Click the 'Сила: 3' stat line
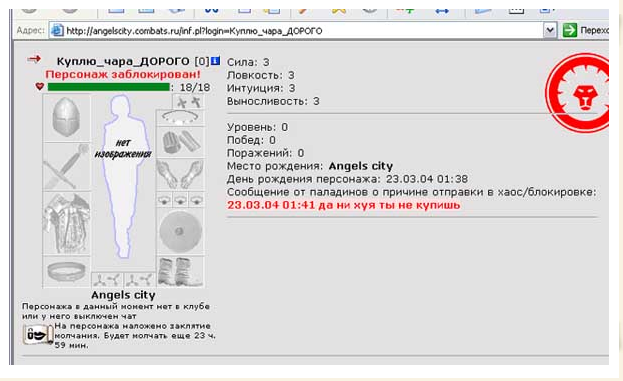This screenshot has width=623, height=381. 248,62
